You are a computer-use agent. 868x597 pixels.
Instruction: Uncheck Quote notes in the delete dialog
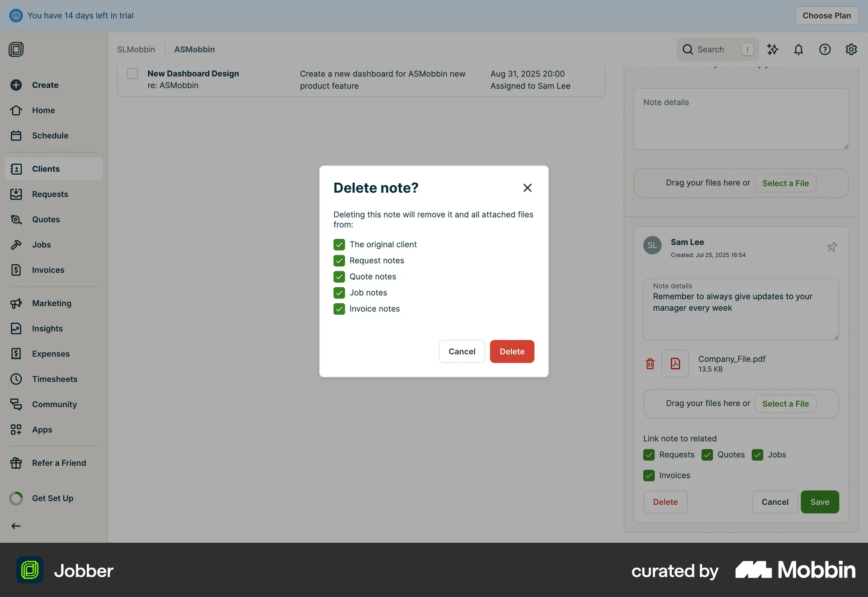pyautogui.click(x=339, y=276)
